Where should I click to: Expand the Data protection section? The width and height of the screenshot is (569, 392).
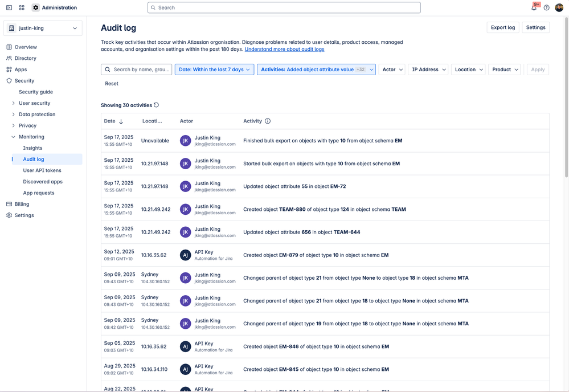click(14, 115)
